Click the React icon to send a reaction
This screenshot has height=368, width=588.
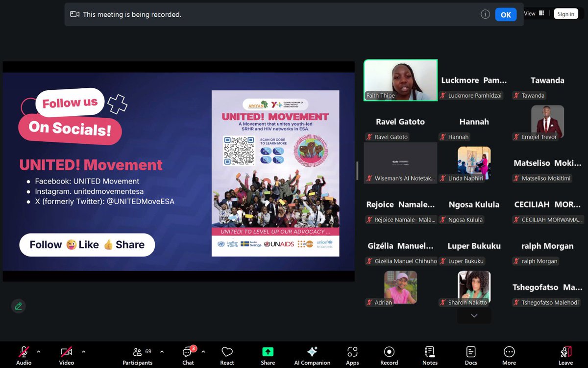click(227, 354)
